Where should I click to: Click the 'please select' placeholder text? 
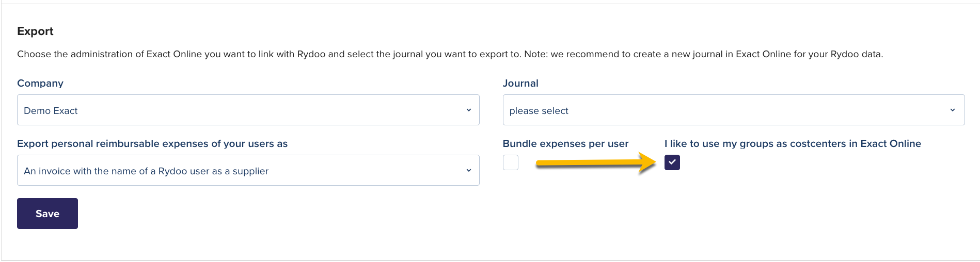tap(539, 111)
